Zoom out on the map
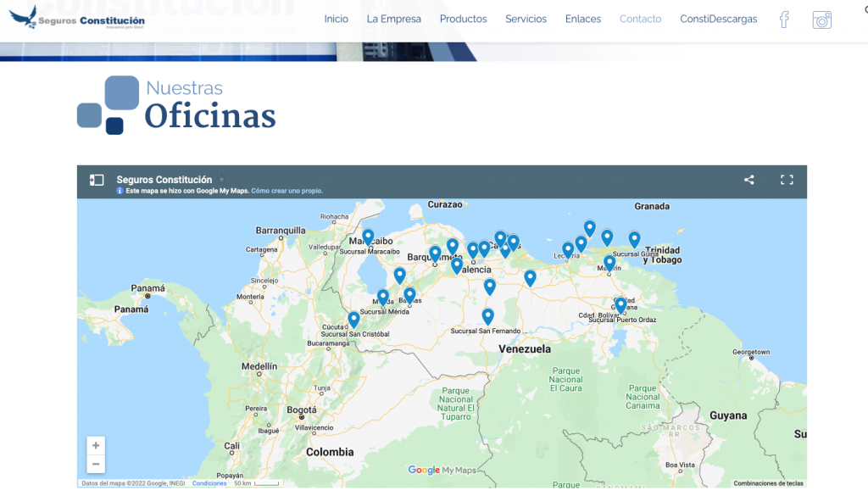Image resolution: width=868 pixels, height=496 pixels. pyautogui.click(x=96, y=464)
